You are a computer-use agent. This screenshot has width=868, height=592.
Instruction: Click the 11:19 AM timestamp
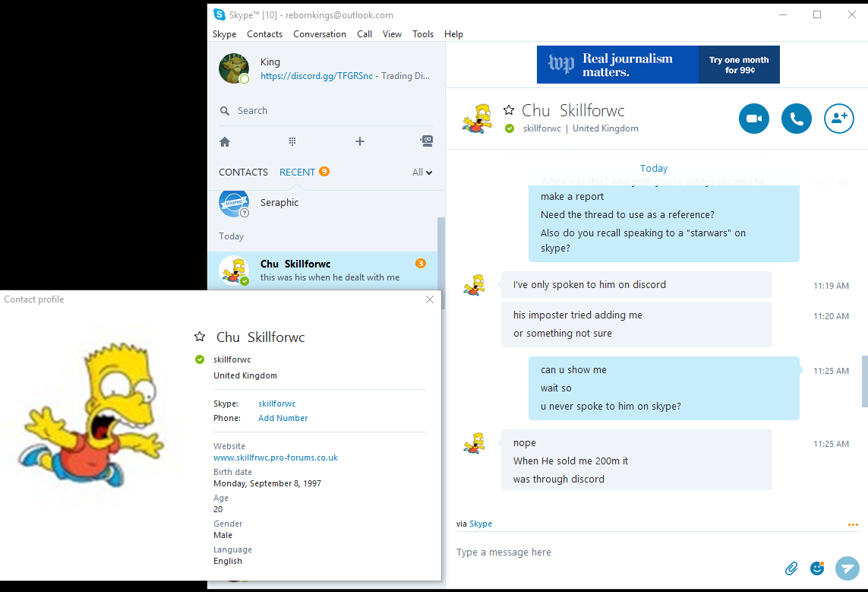831,286
